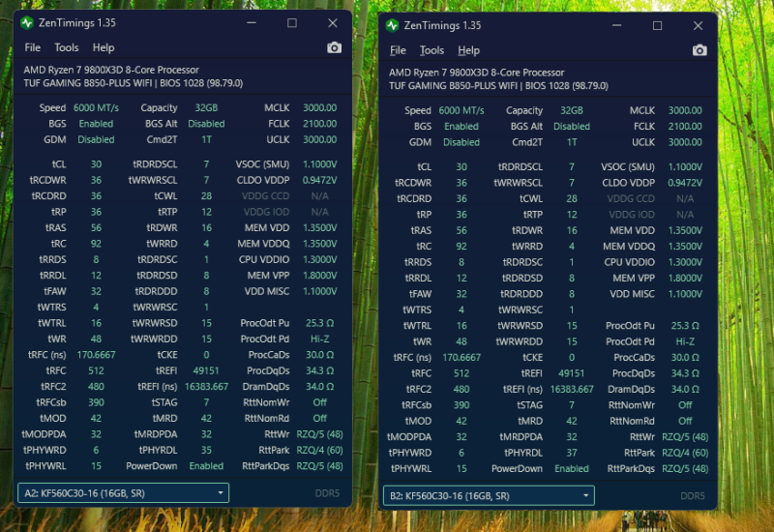Screen dimensions: 774x532
Task: Maximize the right ZenTimings window
Action: (x=658, y=25)
